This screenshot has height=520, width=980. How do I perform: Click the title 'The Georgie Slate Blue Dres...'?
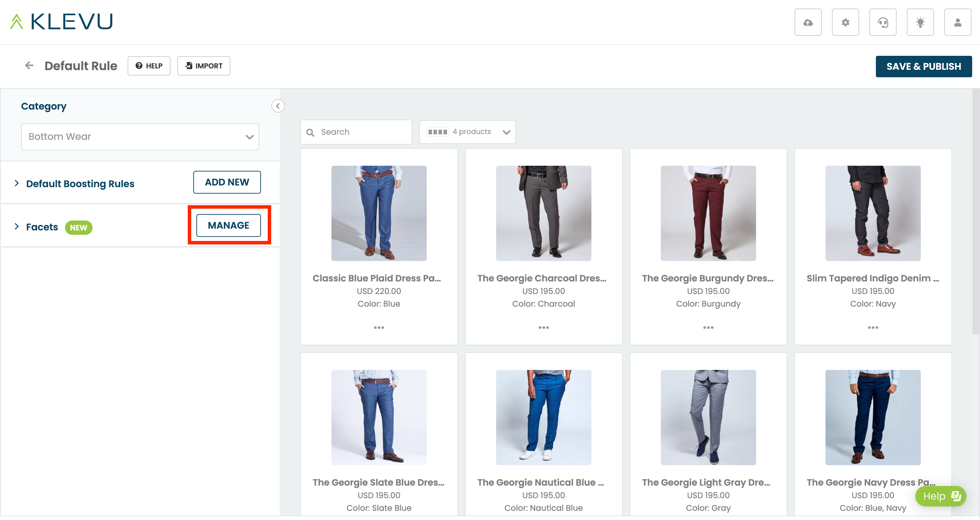click(x=378, y=483)
